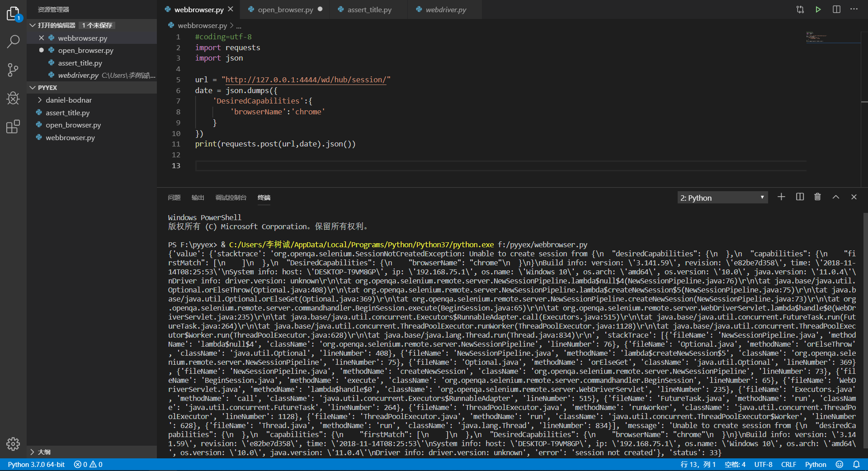The width and height of the screenshot is (868, 471).
Task: Click the compare changes icon in editor toolbar
Action: 800,9
